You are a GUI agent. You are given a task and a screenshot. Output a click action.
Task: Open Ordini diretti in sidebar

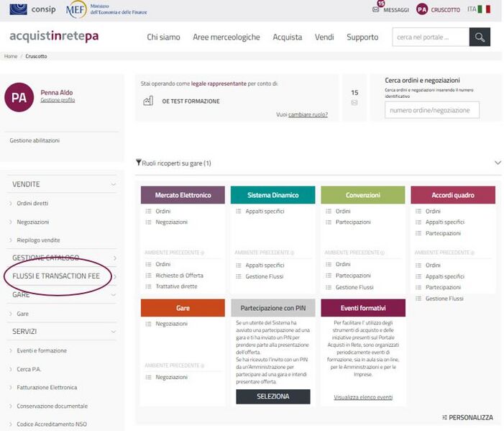pos(32,204)
